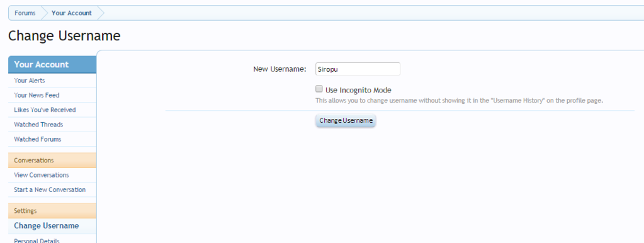Open the Your Account breadcrumb
The height and width of the screenshot is (243, 644).
point(72,13)
